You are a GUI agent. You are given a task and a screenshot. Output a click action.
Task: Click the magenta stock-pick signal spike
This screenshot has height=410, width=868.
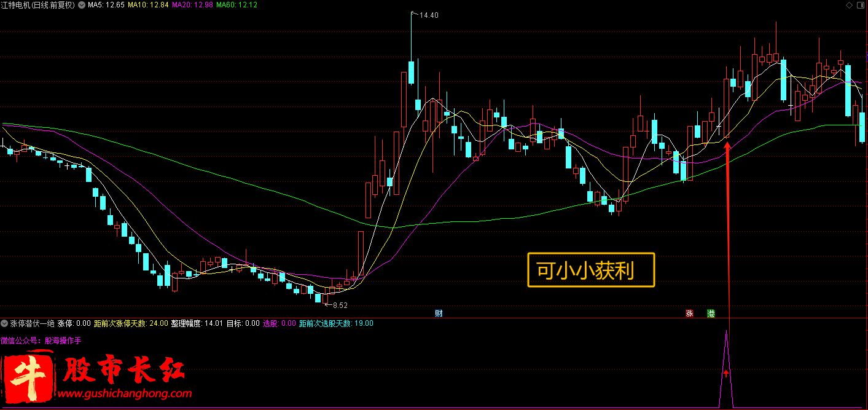[726, 369]
